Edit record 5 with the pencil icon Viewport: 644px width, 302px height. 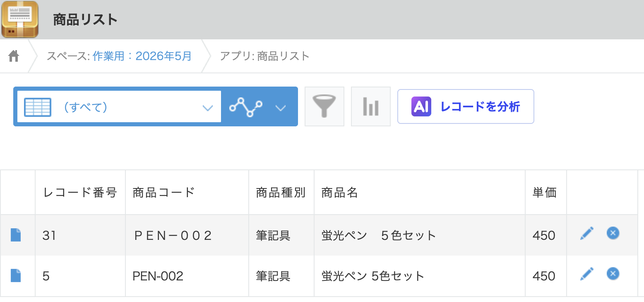click(x=587, y=274)
